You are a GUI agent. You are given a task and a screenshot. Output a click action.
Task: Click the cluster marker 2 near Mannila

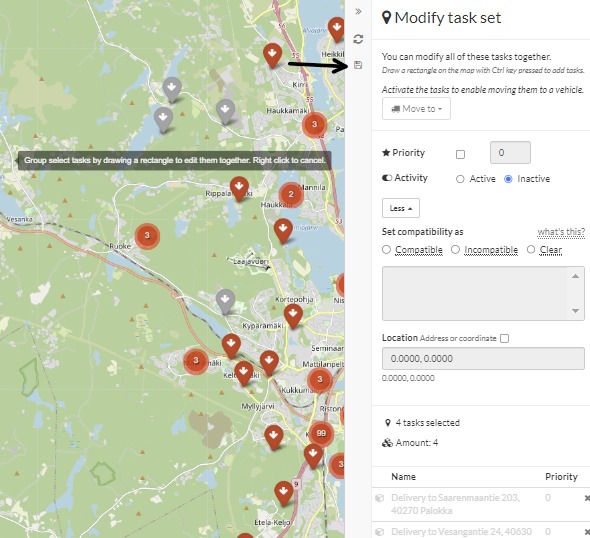coord(291,195)
